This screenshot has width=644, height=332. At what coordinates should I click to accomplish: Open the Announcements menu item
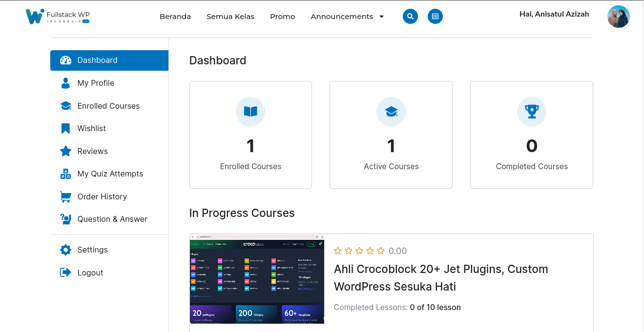tap(342, 17)
